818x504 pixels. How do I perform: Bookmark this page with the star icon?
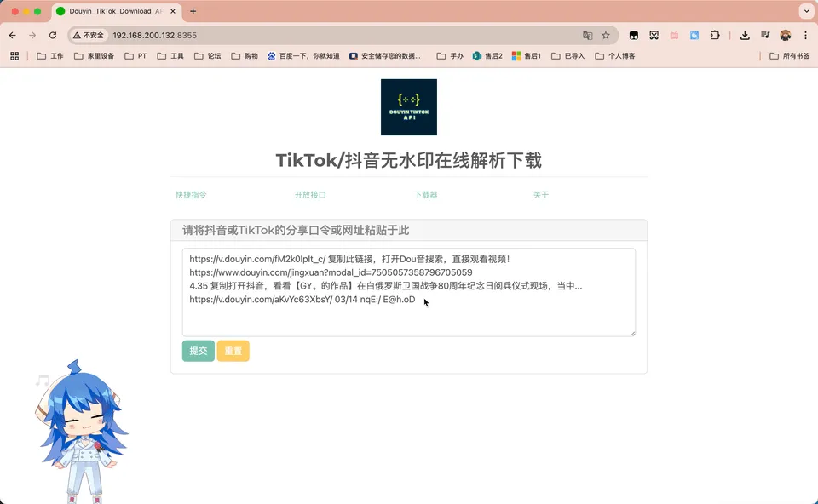pos(606,36)
